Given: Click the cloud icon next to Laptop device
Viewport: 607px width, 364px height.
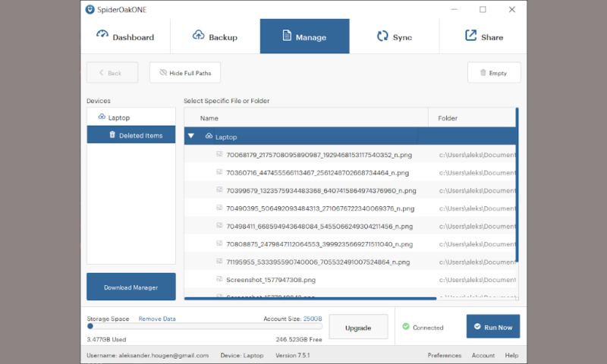Looking at the screenshot, I should tap(102, 117).
